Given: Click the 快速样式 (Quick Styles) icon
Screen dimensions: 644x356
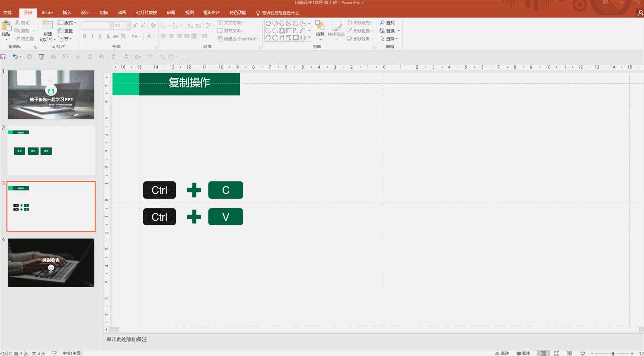Looking at the screenshot, I should pyautogui.click(x=336, y=29).
